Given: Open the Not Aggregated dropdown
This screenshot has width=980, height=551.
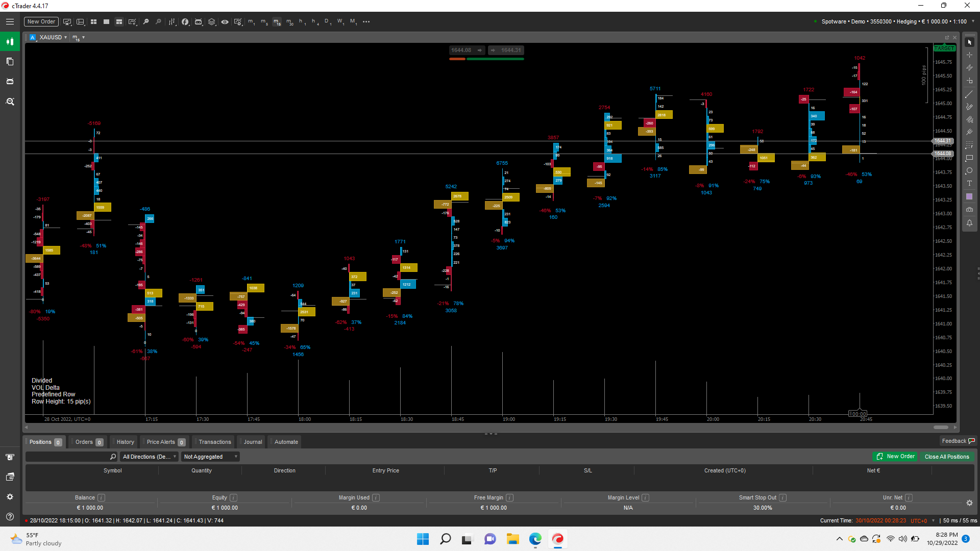Looking at the screenshot, I should (210, 457).
